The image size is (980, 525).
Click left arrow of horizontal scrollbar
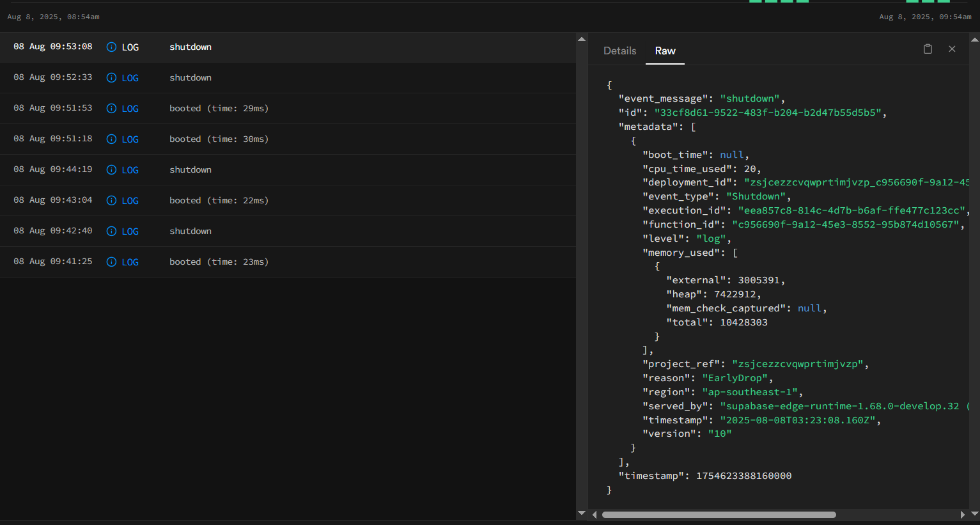(595, 515)
